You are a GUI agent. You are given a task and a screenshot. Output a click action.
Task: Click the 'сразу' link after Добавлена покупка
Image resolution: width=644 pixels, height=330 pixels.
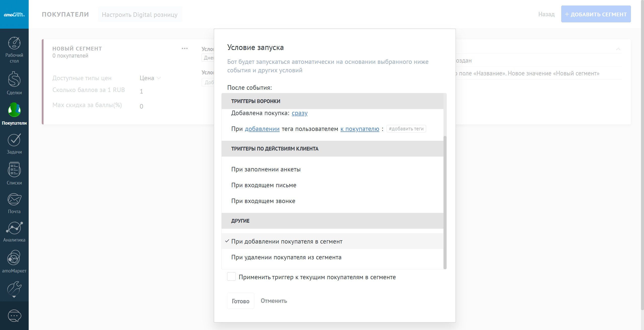click(299, 113)
